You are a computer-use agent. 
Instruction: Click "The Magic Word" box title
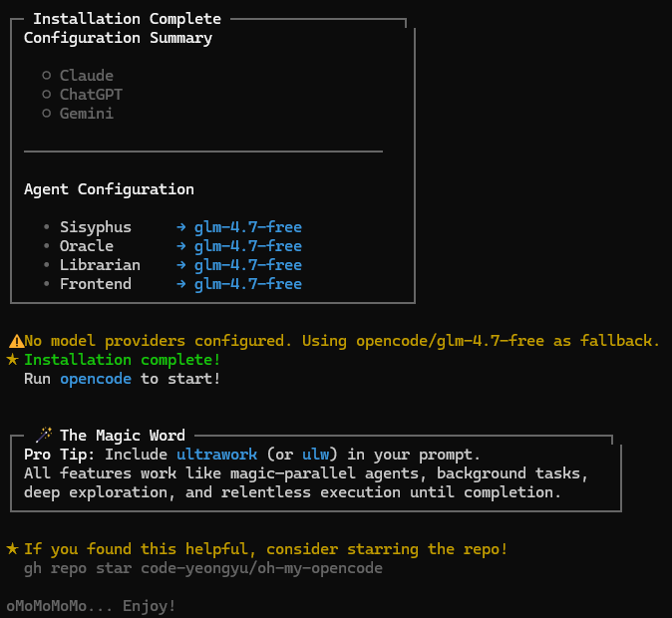pos(123,436)
